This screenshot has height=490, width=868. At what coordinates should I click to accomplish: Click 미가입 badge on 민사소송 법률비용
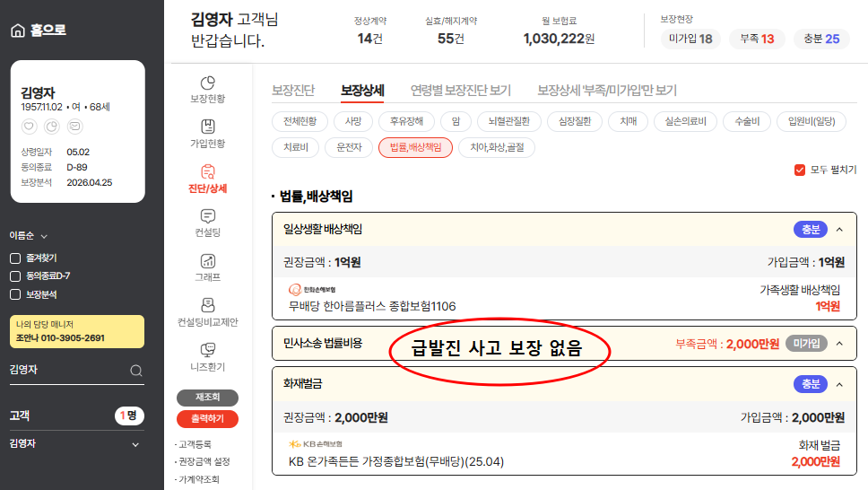tap(806, 344)
